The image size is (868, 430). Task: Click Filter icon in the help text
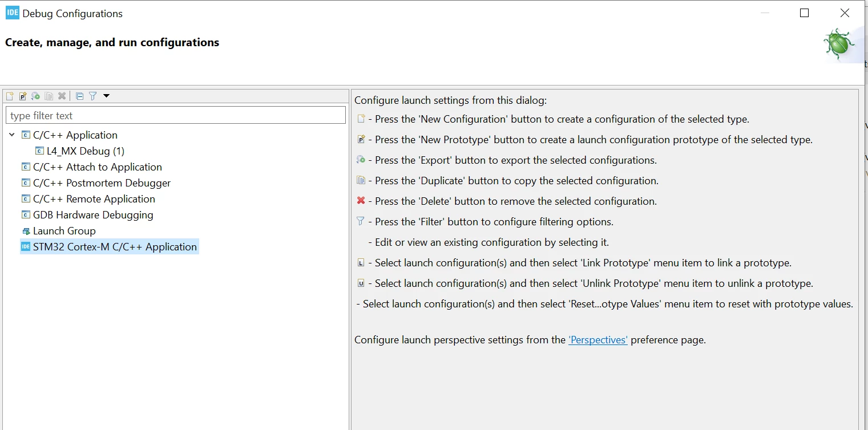(x=361, y=221)
